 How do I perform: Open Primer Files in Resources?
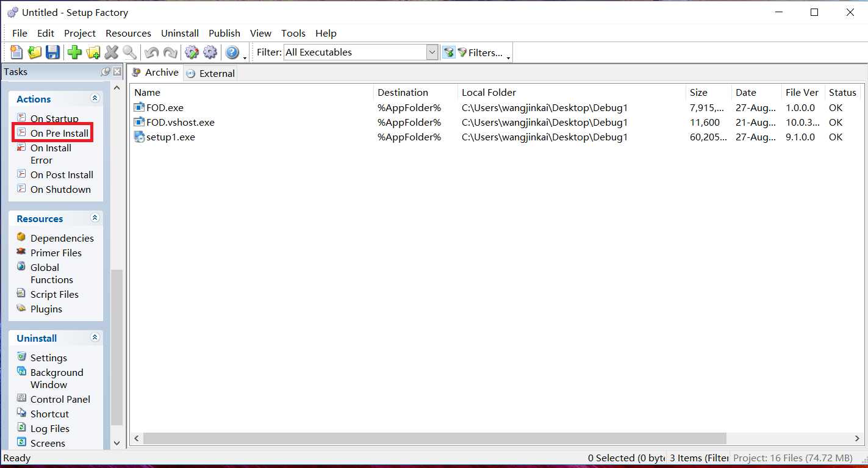[56, 253]
